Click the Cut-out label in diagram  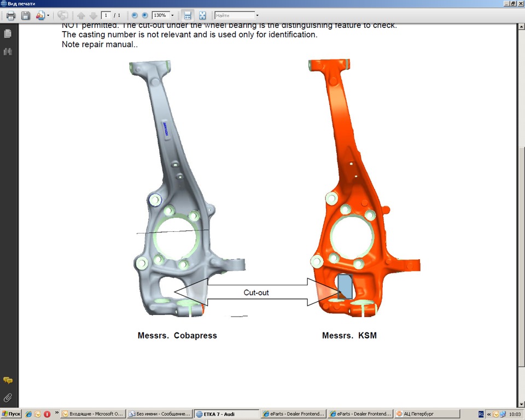pos(256,293)
